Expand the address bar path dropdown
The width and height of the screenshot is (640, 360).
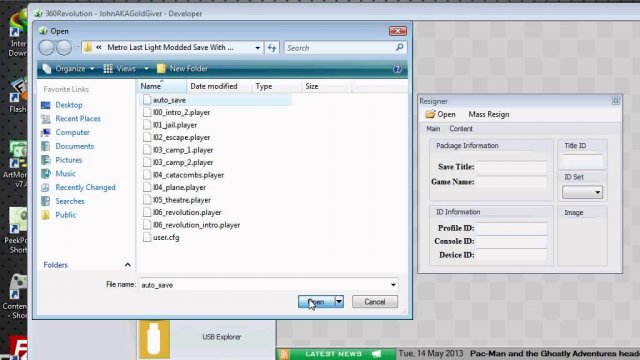pyautogui.click(x=258, y=48)
